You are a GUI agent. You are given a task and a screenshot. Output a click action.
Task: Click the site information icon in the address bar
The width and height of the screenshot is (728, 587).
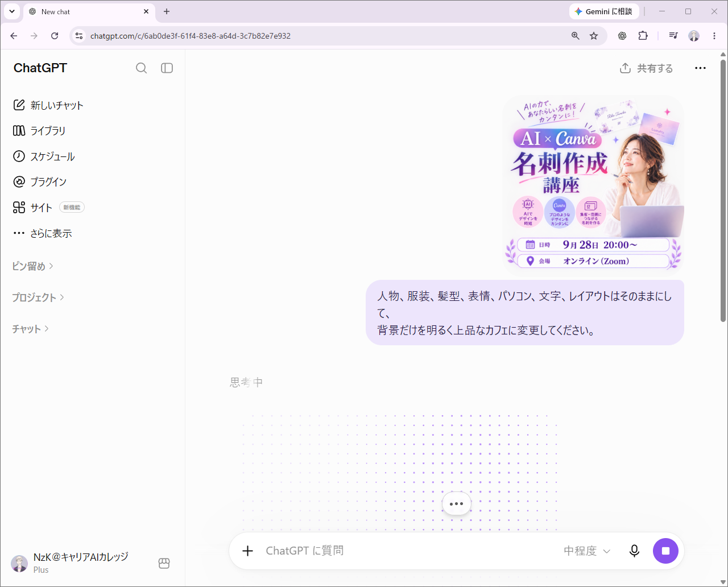point(79,36)
